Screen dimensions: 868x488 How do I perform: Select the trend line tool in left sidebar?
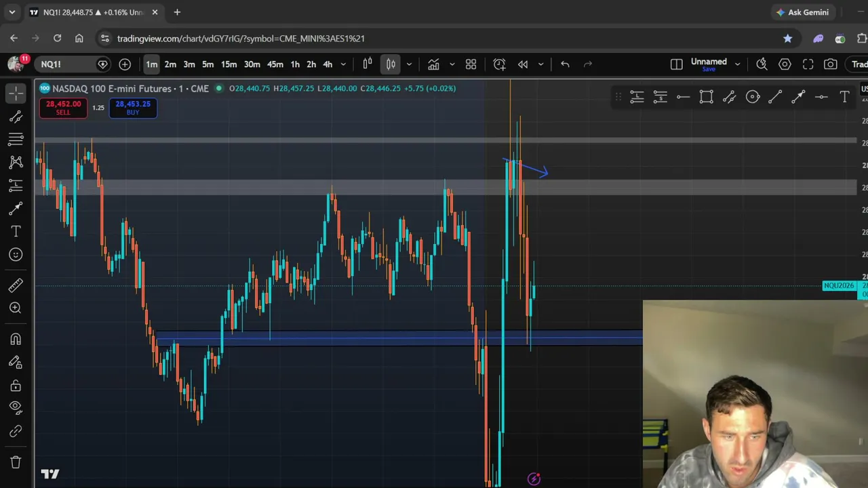pyautogui.click(x=16, y=117)
